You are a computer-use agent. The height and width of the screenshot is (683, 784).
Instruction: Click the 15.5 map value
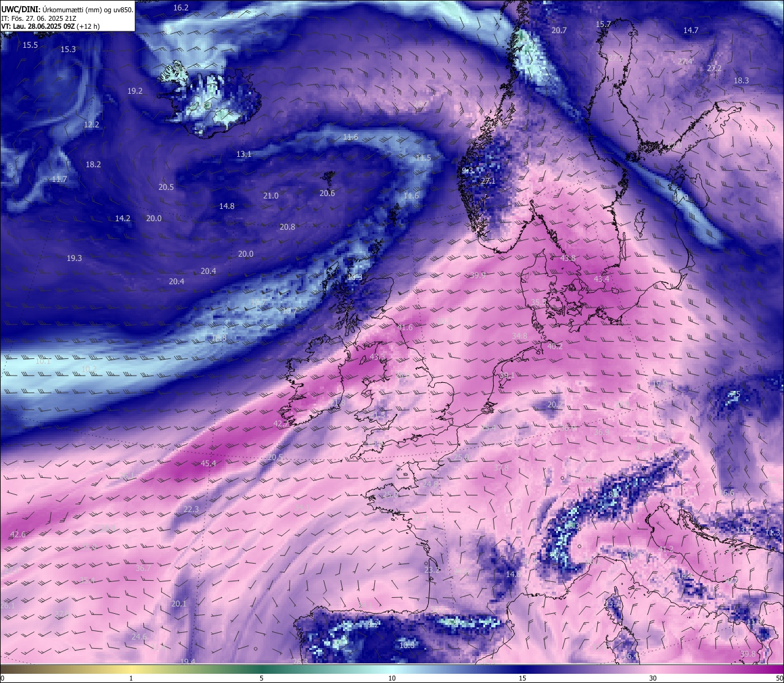coord(30,45)
